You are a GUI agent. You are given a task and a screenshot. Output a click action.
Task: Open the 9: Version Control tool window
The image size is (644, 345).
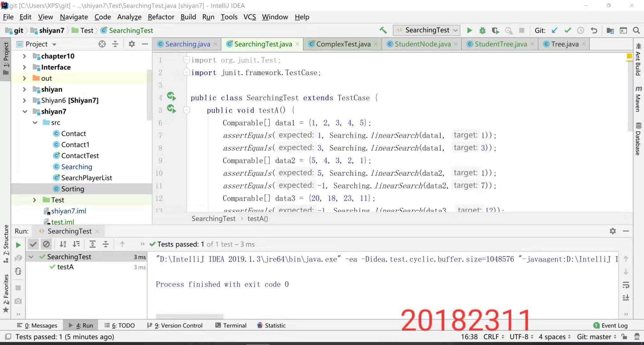[175, 326]
